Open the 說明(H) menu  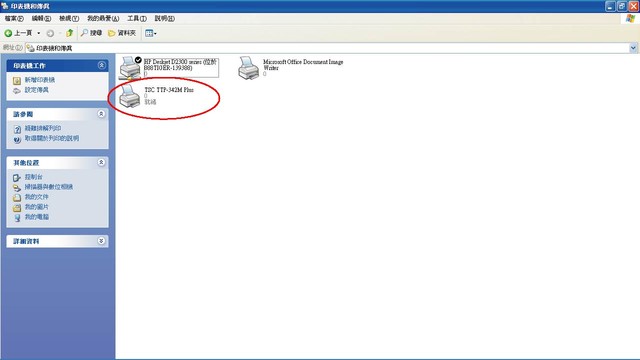(x=164, y=19)
